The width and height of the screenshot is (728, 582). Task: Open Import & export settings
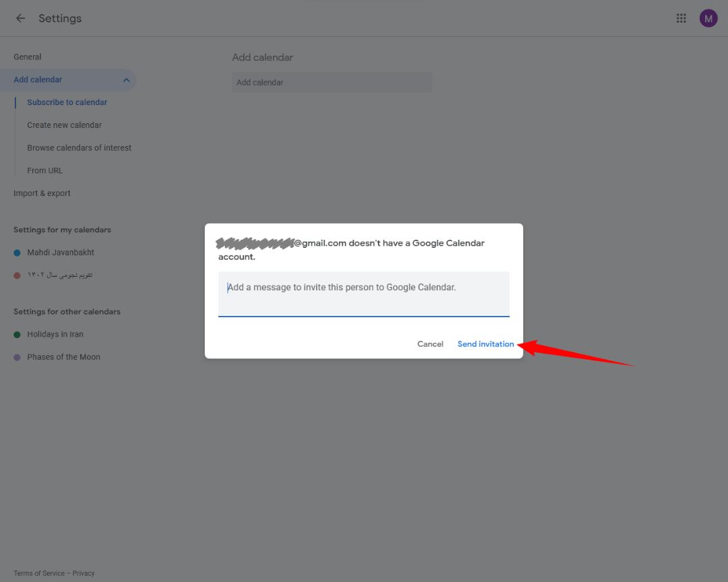click(42, 193)
